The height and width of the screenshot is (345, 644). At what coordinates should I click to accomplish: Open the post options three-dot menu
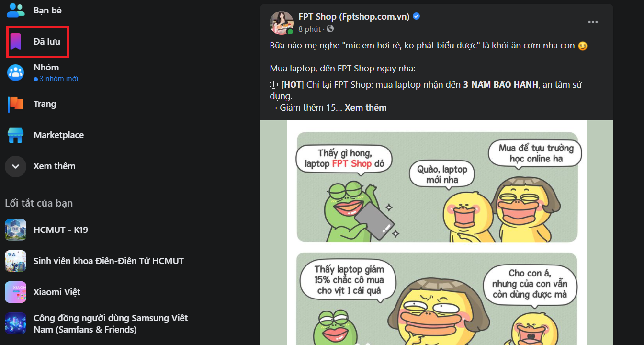pos(593,22)
